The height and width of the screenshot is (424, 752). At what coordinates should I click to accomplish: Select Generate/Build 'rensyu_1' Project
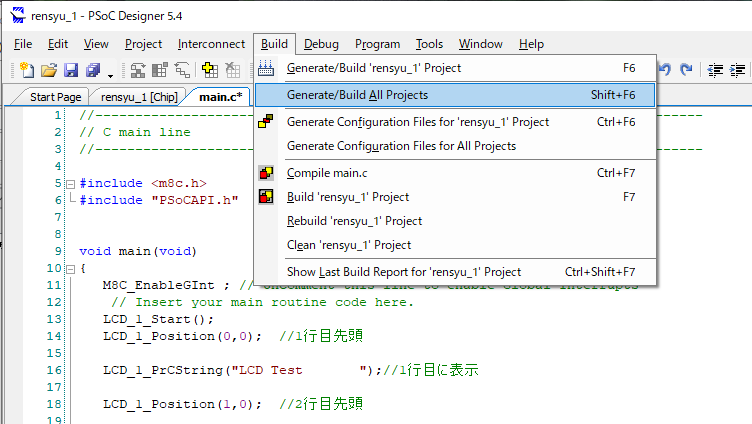(455, 68)
